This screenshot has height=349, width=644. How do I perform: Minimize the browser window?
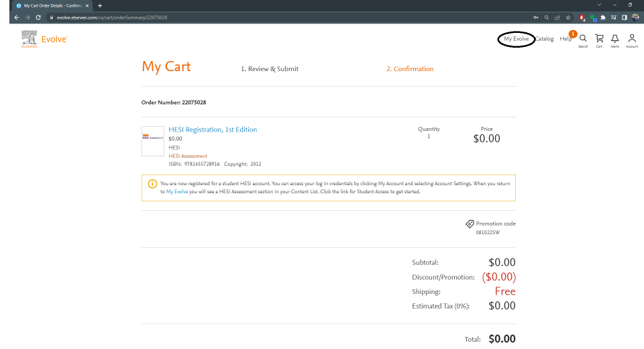[614, 5]
